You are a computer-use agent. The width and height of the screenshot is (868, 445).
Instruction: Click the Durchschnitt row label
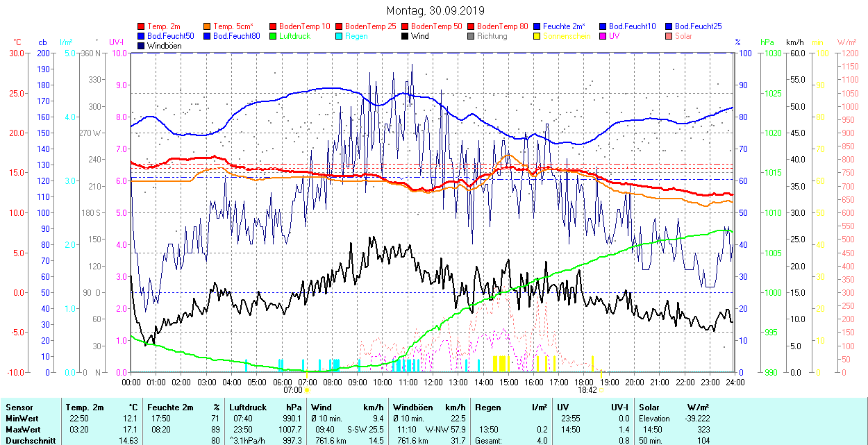click(x=28, y=440)
